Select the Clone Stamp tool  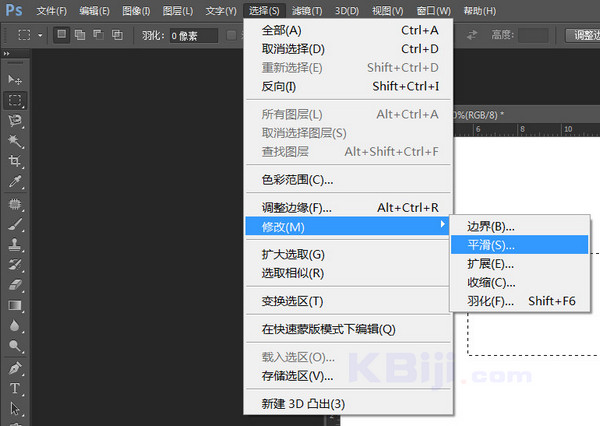click(15, 244)
